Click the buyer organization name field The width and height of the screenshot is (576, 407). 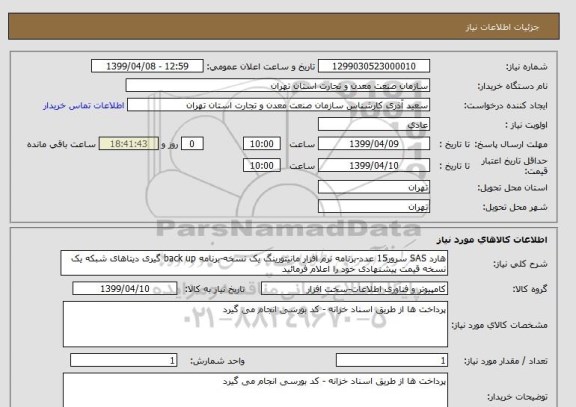[277, 86]
